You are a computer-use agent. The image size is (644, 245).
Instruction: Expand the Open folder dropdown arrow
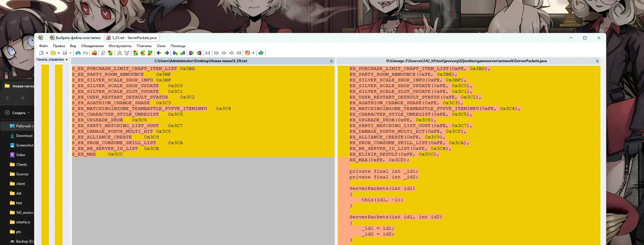coord(59,53)
